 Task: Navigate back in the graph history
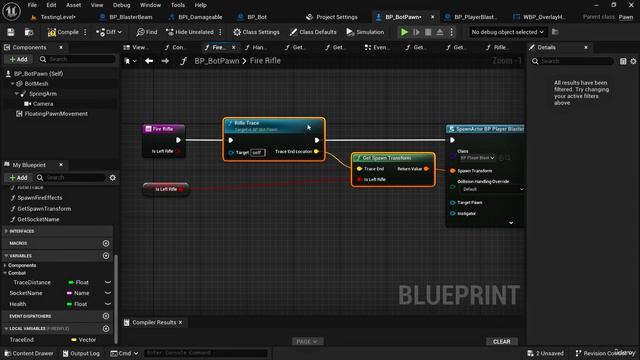pos(149,61)
